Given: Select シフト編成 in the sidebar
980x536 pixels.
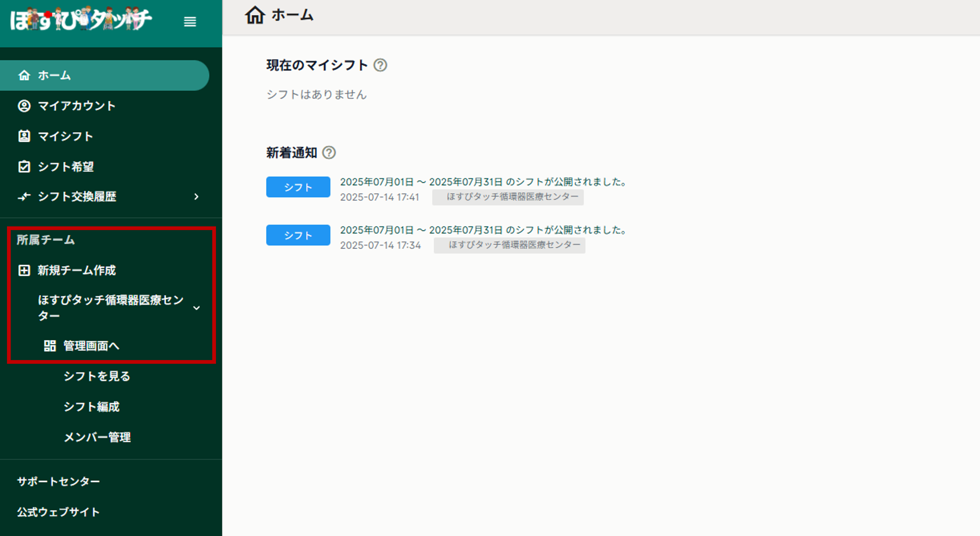Looking at the screenshot, I should point(91,407).
